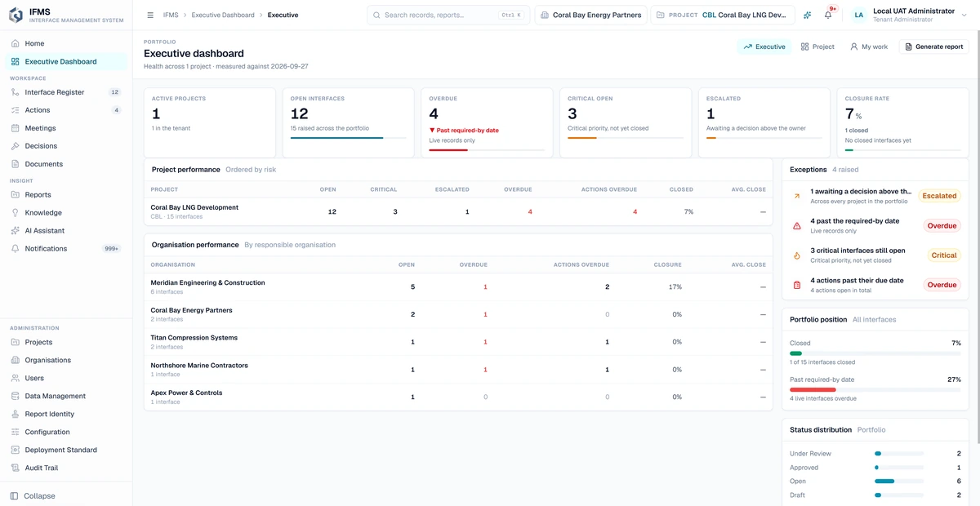Click the escalated arrow icon in Exceptions
Viewport: 980px width, 506px height.
797,196
